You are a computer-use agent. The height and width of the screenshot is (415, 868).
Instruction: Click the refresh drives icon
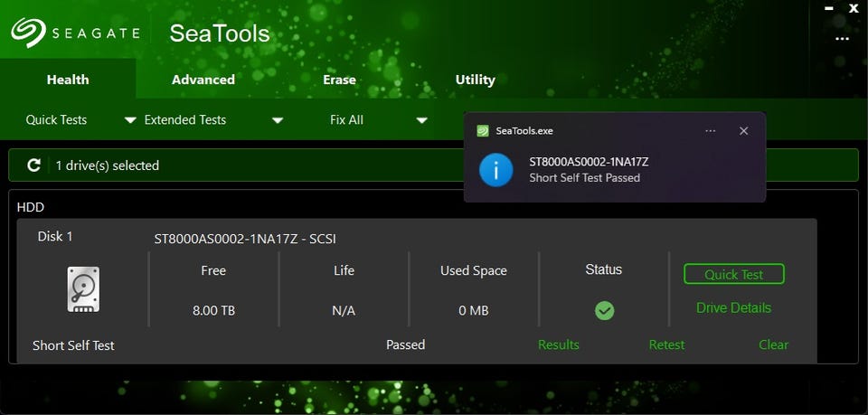click(x=33, y=165)
